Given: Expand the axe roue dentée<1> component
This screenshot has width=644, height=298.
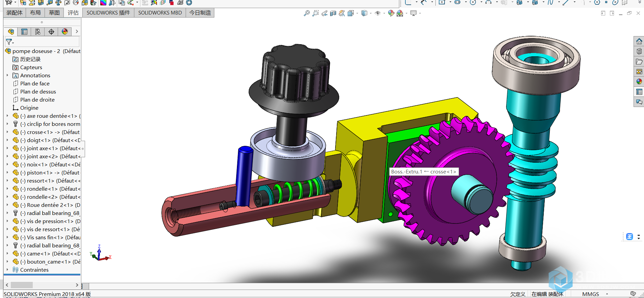Looking at the screenshot, I should [7, 116].
